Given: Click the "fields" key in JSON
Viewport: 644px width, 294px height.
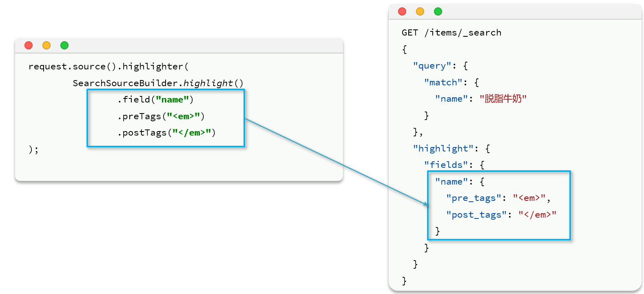Looking at the screenshot, I should click(446, 165).
